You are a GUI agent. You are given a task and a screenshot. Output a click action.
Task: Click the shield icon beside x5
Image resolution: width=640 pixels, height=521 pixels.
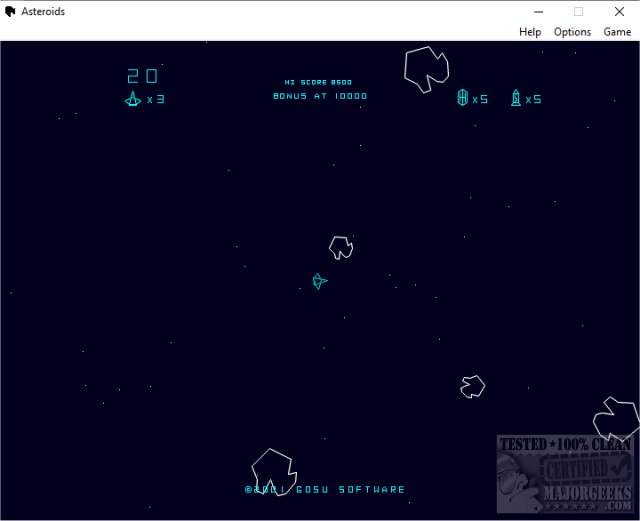coord(462,98)
